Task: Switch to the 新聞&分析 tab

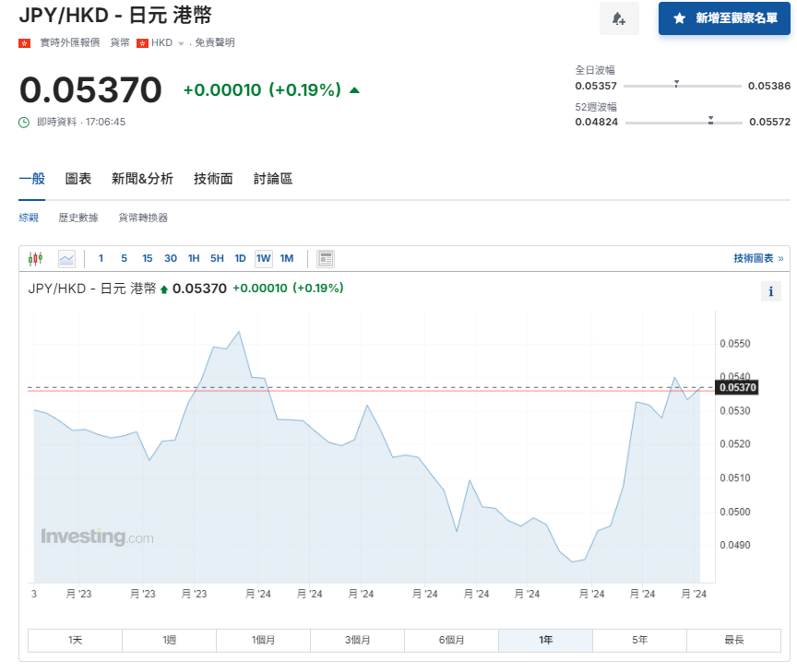Action: click(142, 179)
